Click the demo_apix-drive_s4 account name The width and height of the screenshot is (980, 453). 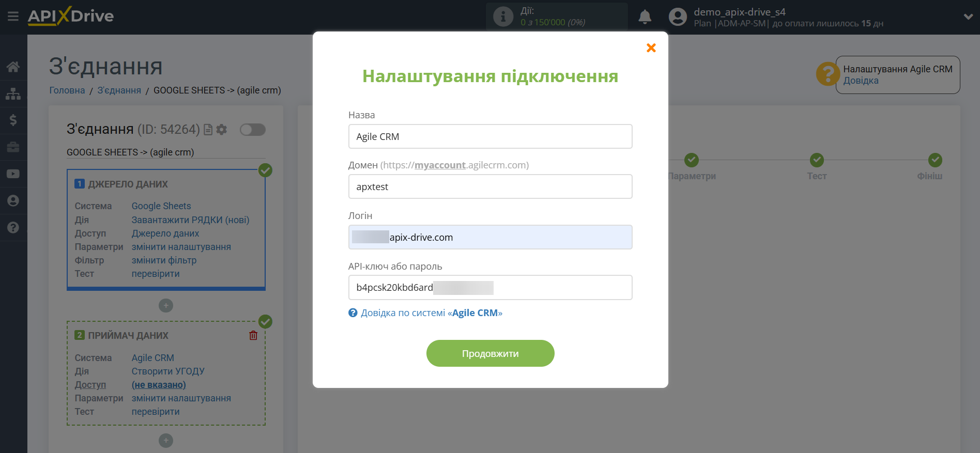click(740, 12)
